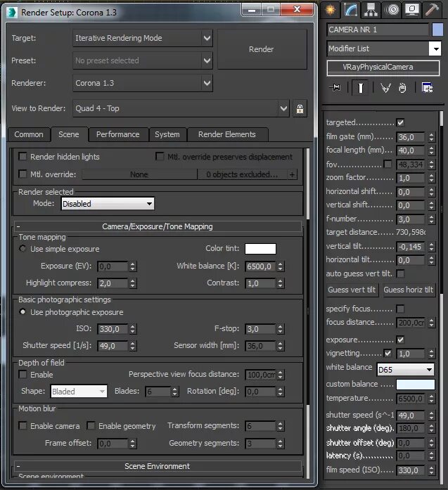
Task: Toggle the camera exposure checkbox
Action: click(x=400, y=340)
